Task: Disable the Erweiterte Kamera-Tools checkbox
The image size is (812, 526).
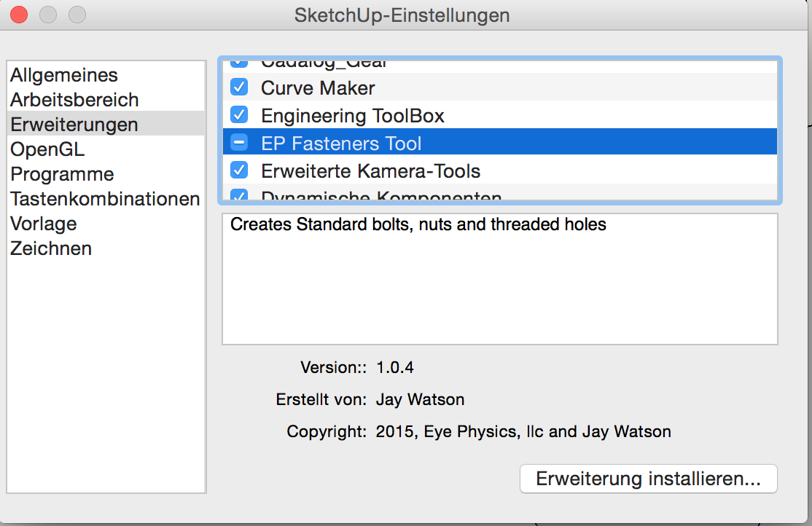Action: coord(239,170)
